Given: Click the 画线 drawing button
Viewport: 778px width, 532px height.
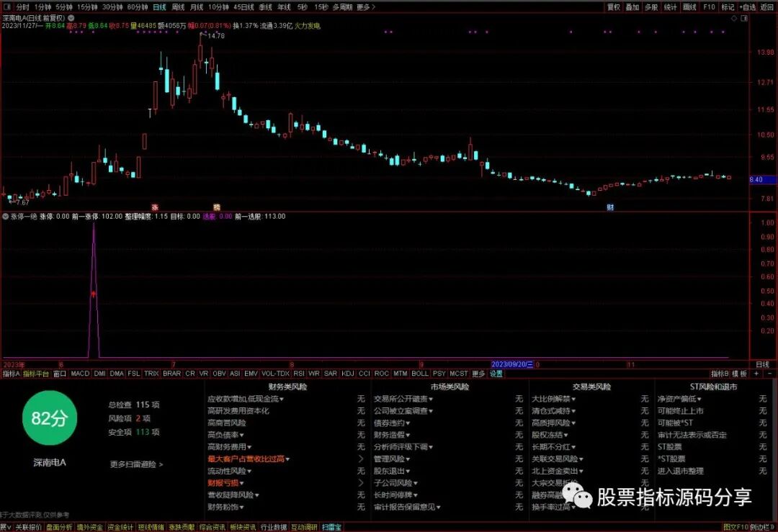Looking at the screenshot, I should tap(689, 7).
